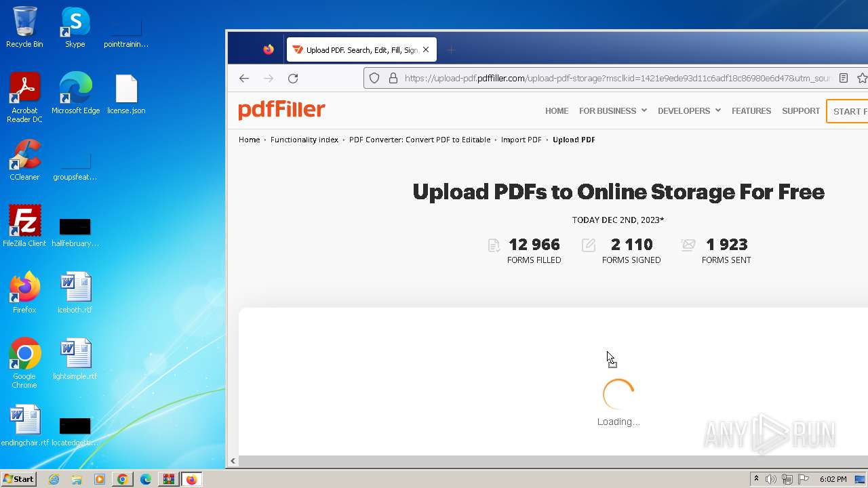Open Microsoft Edge desktop shortcut
Image resolution: width=868 pixels, height=488 pixels.
(x=75, y=94)
